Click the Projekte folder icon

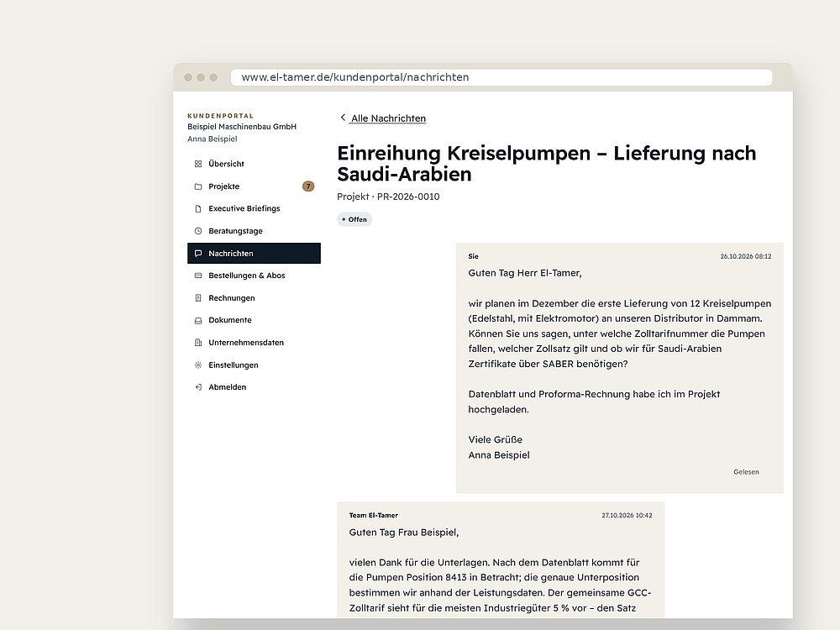click(198, 186)
